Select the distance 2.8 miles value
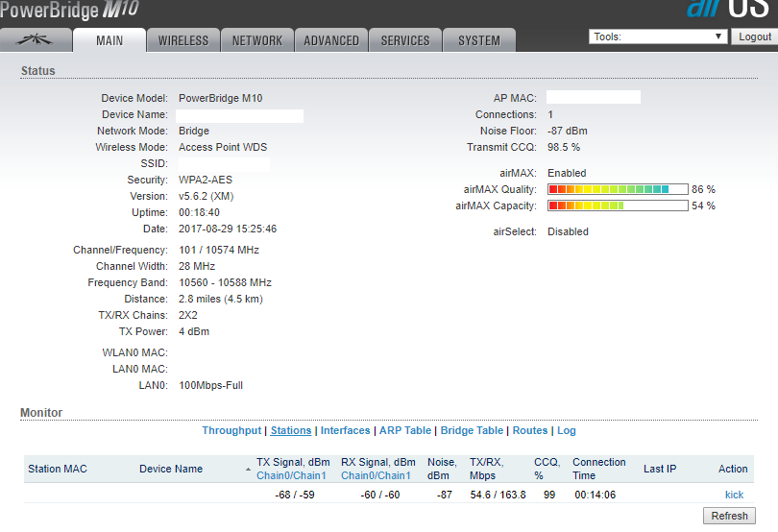The width and height of the screenshot is (778, 532). point(221,299)
